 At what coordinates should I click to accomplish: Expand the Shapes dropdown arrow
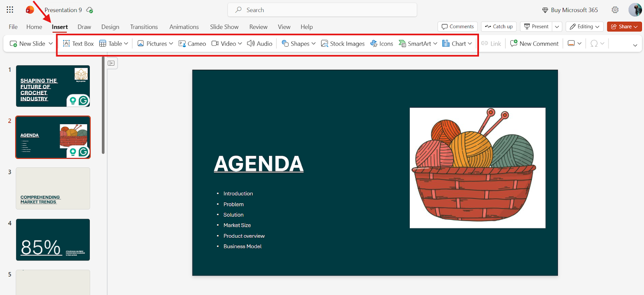coord(314,44)
